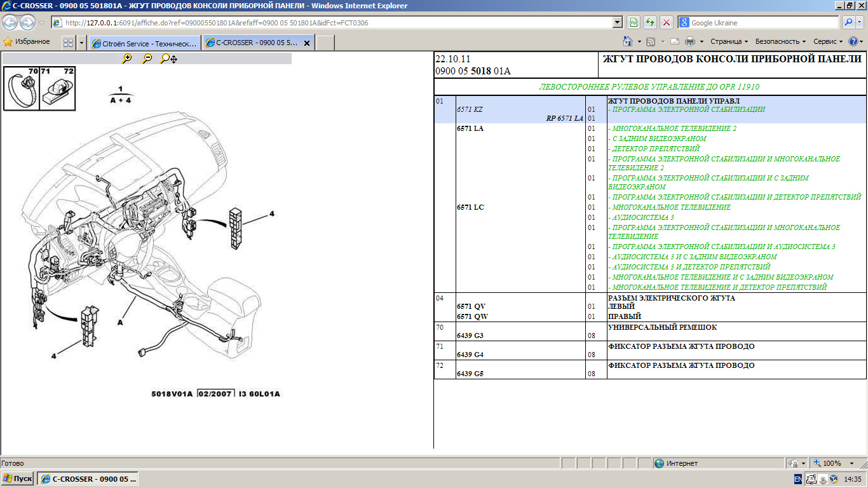Click the Готово status text

(x=13, y=463)
